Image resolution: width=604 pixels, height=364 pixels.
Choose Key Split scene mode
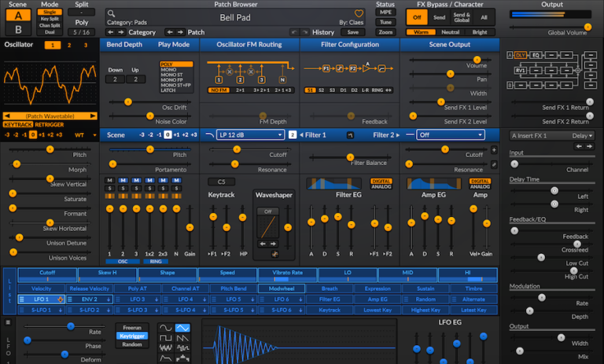(50, 19)
